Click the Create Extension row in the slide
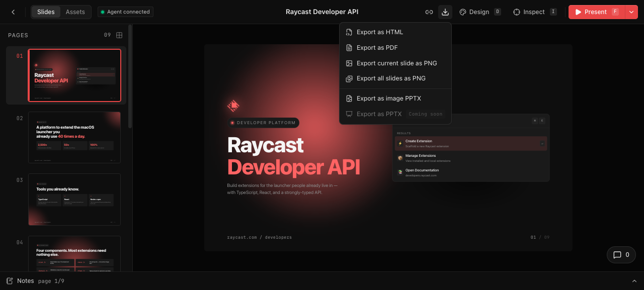644x290 pixels. click(x=471, y=144)
